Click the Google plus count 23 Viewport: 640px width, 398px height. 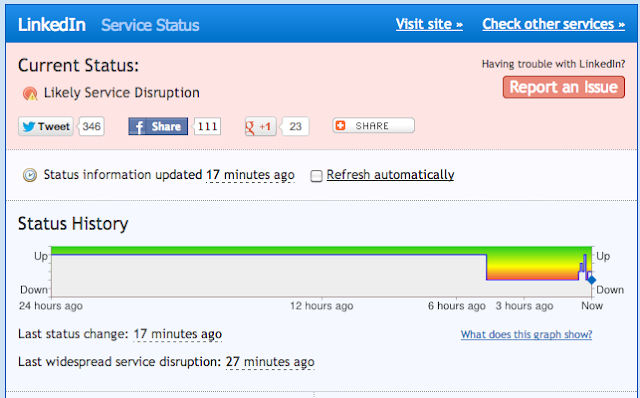295,127
